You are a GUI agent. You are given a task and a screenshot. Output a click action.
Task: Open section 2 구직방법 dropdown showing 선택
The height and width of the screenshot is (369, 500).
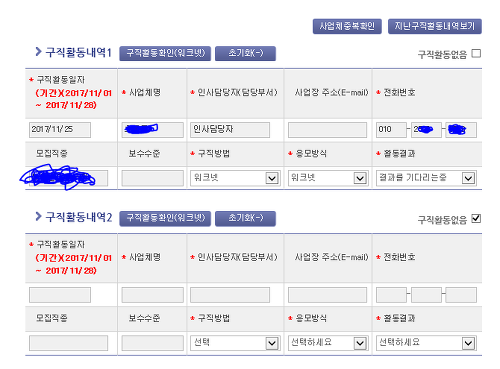235,343
